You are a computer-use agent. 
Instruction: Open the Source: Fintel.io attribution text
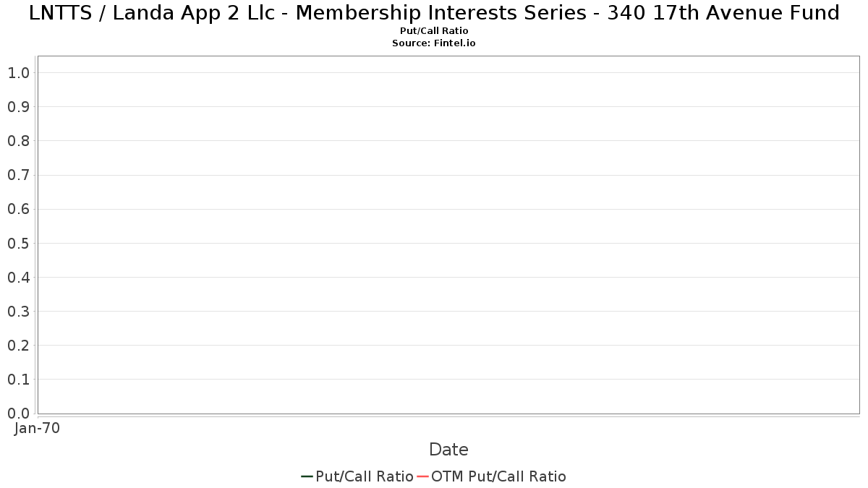click(x=434, y=43)
